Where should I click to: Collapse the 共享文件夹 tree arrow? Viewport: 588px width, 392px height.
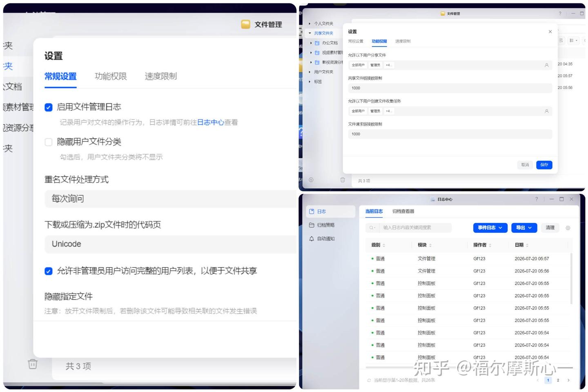click(310, 33)
